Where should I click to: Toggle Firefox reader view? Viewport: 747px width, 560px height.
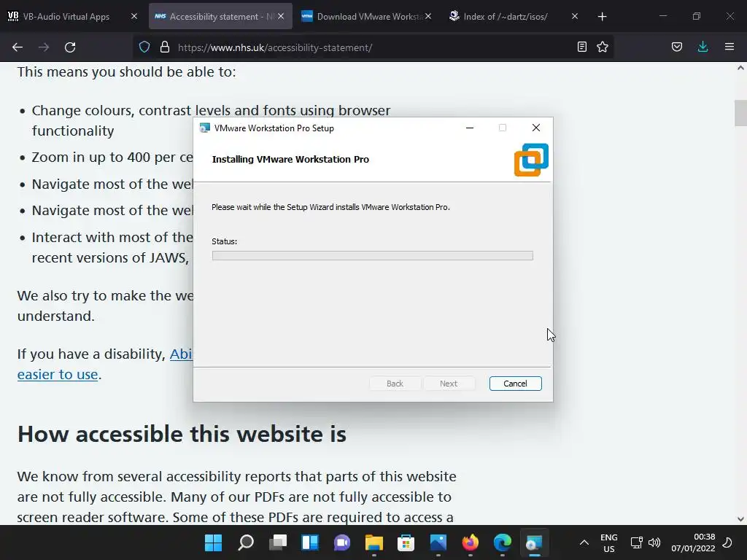[x=581, y=47]
